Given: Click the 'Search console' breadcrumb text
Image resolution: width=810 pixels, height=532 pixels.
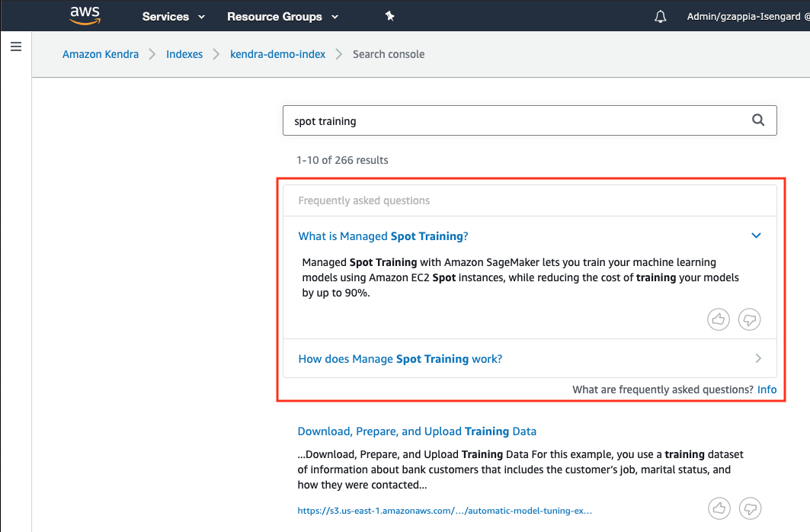Looking at the screenshot, I should coord(389,54).
